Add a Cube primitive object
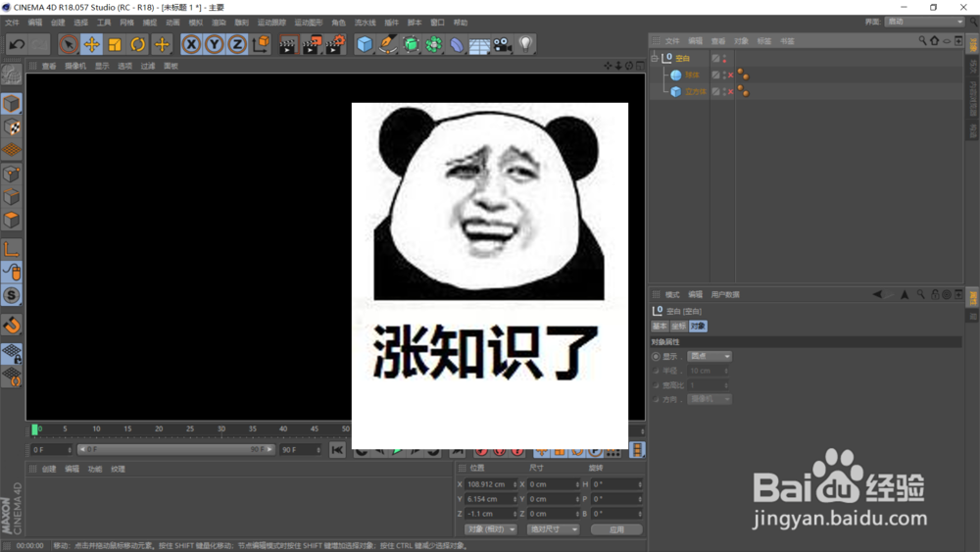This screenshot has width=980, height=552. click(x=365, y=44)
